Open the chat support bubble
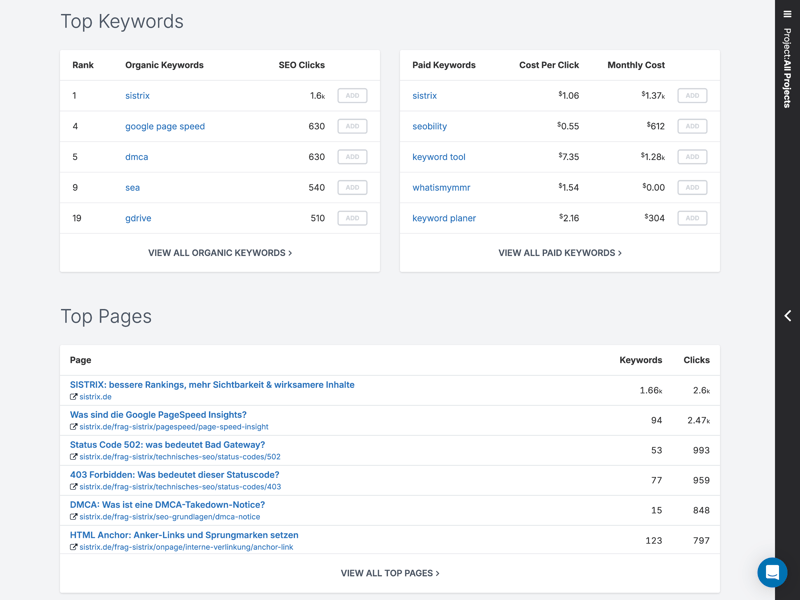Screen dimensions: 800x600 772,573
